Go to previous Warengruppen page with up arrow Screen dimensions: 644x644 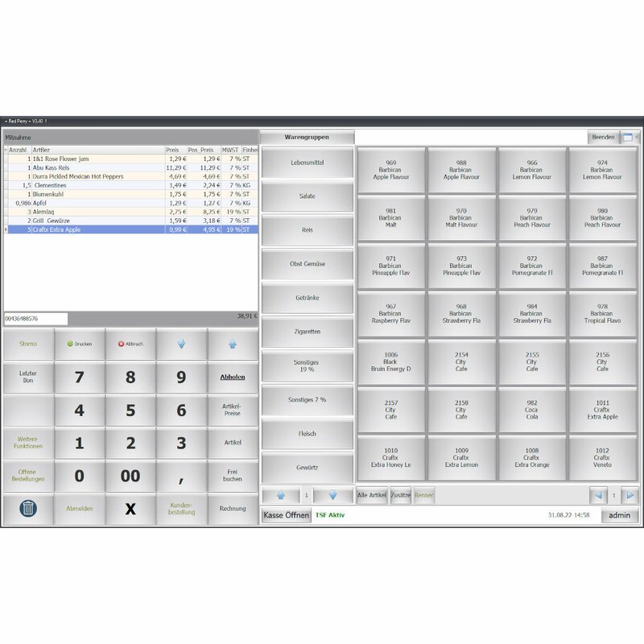click(x=280, y=495)
